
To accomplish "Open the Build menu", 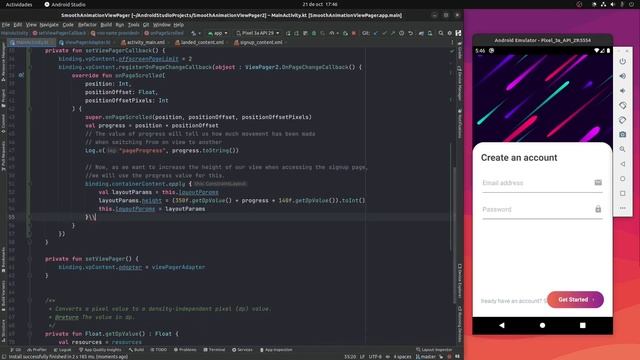I will point(106,24).
